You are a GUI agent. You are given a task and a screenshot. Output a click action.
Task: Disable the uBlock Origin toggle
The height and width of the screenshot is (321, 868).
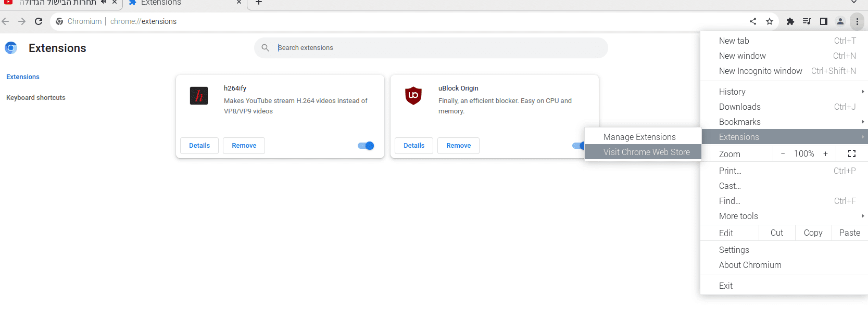[578, 146]
